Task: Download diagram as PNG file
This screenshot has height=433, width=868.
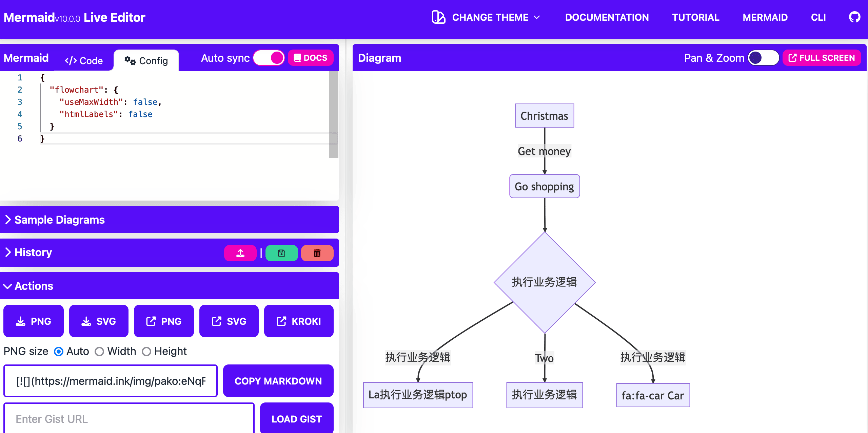Action: [34, 321]
